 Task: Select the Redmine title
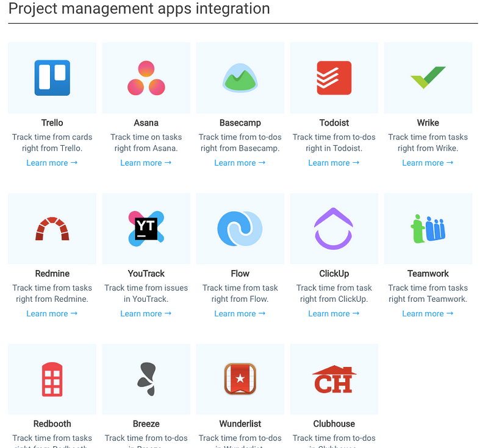(52, 274)
